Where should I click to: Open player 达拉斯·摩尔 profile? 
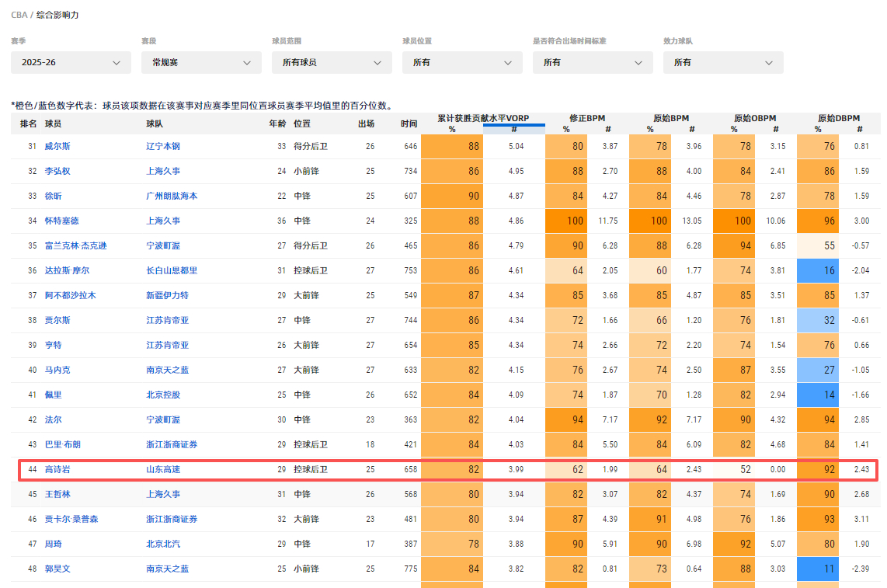[x=67, y=270]
